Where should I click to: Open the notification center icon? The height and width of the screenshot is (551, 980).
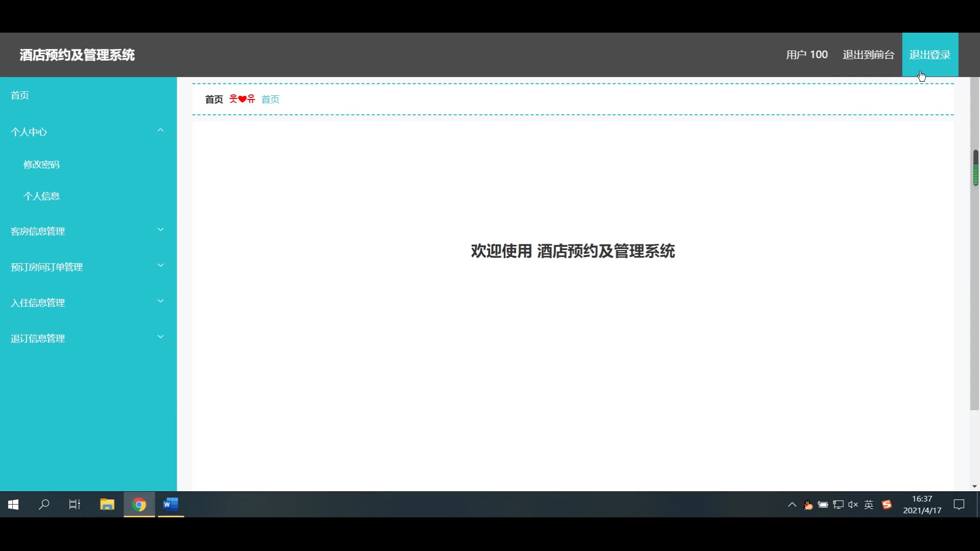tap(959, 505)
